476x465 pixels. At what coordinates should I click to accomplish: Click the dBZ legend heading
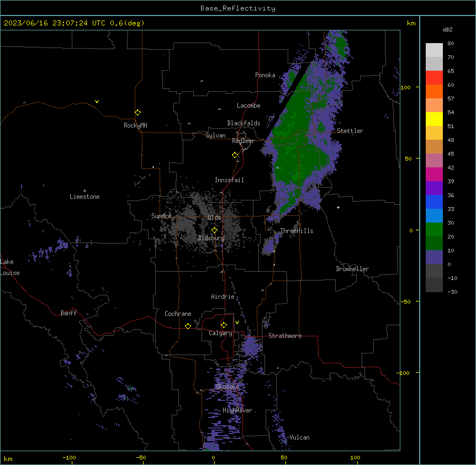[447, 29]
